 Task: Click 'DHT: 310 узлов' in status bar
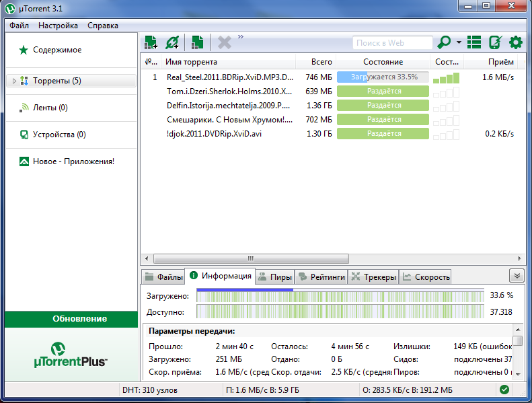149,390
